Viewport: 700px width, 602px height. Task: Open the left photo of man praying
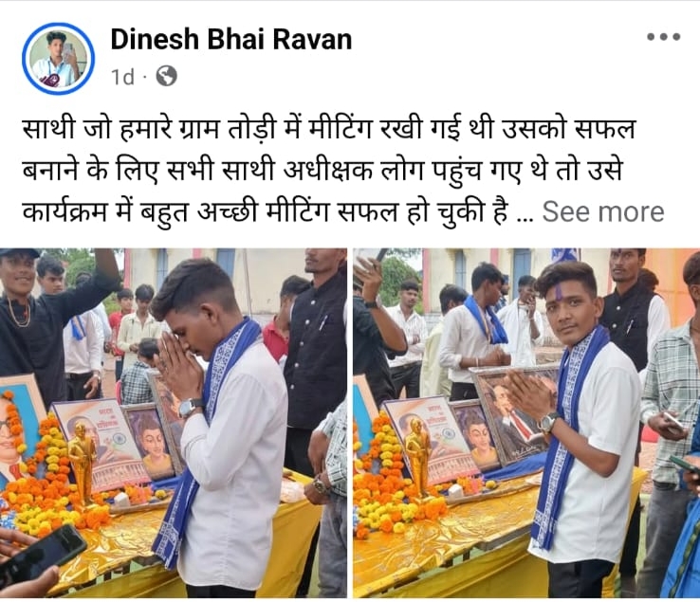click(174, 423)
